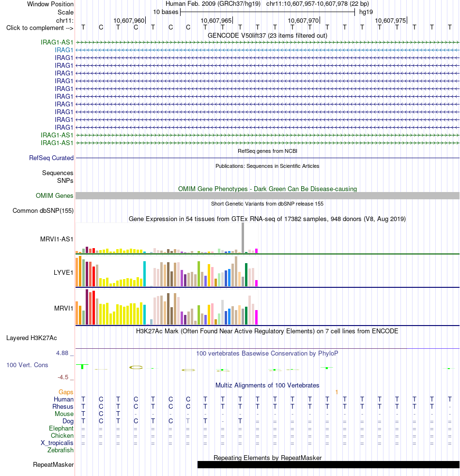Click the 10,607,970 ruler position marker
This screenshot has height=476, width=460.
[304, 21]
